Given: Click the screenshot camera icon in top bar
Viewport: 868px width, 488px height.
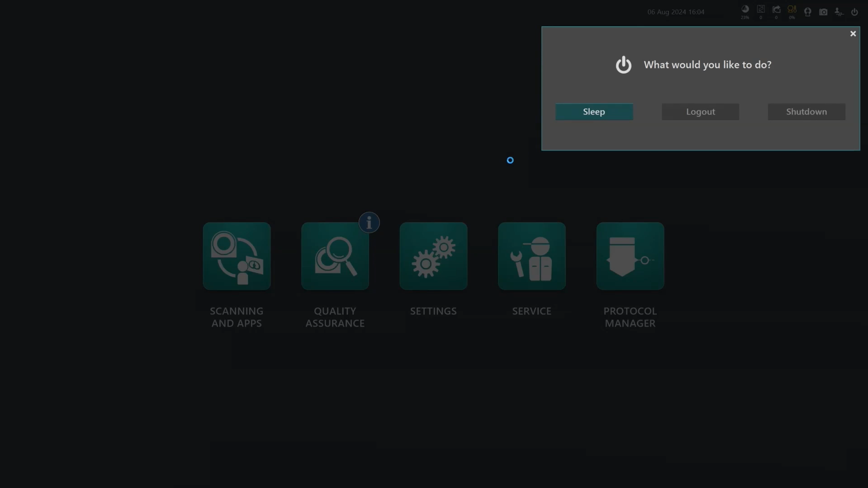Looking at the screenshot, I should (823, 12).
